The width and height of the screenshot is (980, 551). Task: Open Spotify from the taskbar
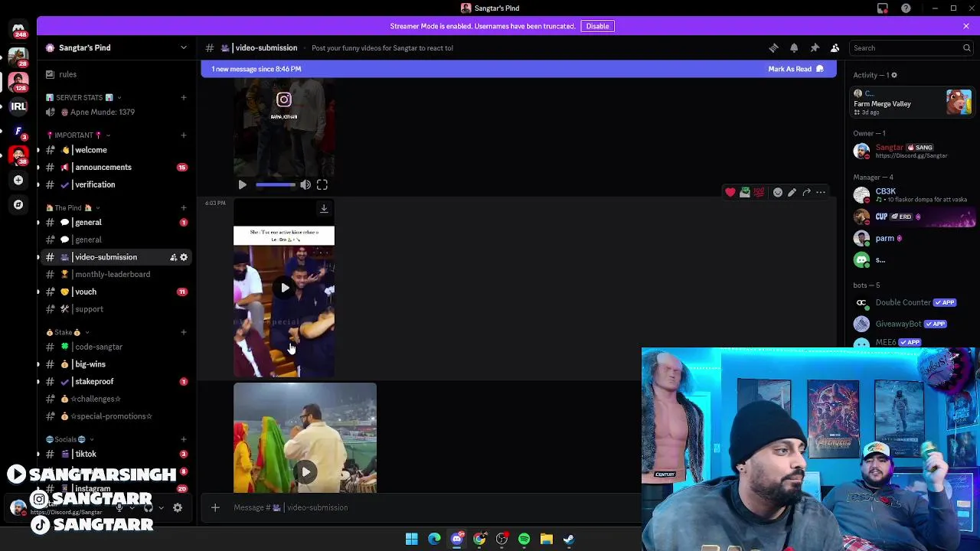coord(524,539)
